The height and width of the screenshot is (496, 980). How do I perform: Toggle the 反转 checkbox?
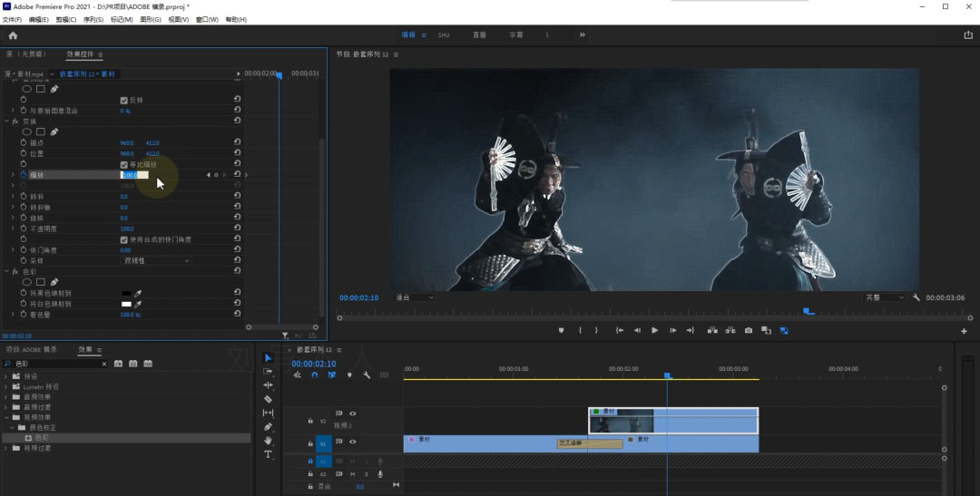[123, 100]
